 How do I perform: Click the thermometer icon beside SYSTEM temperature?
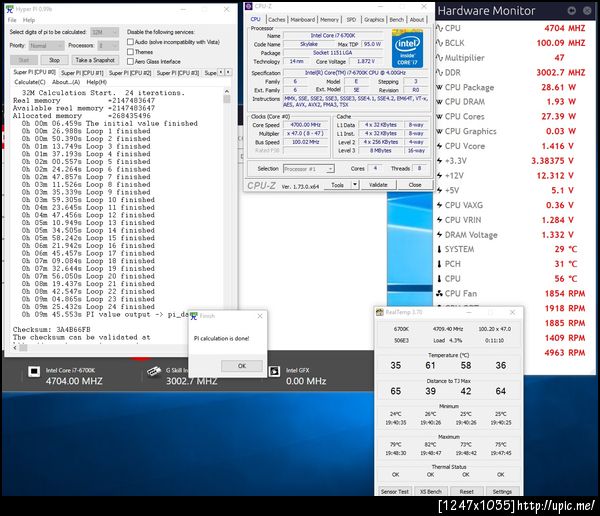click(439, 249)
